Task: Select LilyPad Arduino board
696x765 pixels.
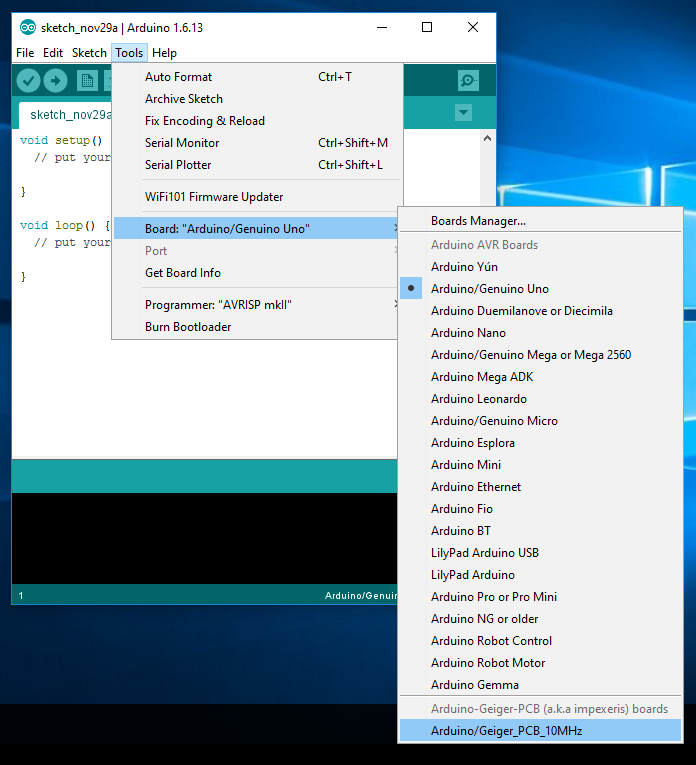Action: click(x=540, y=574)
